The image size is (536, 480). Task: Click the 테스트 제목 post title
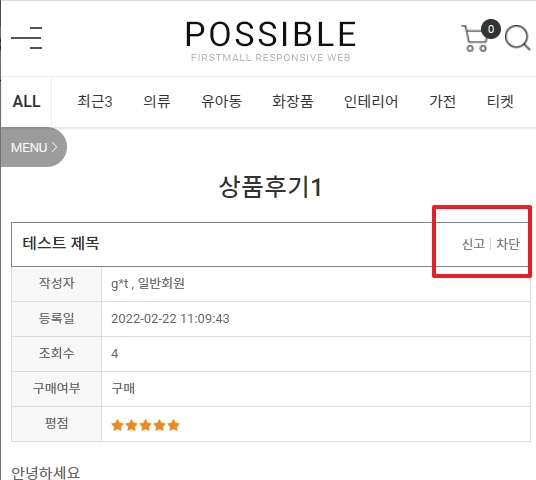[x=61, y=243]
